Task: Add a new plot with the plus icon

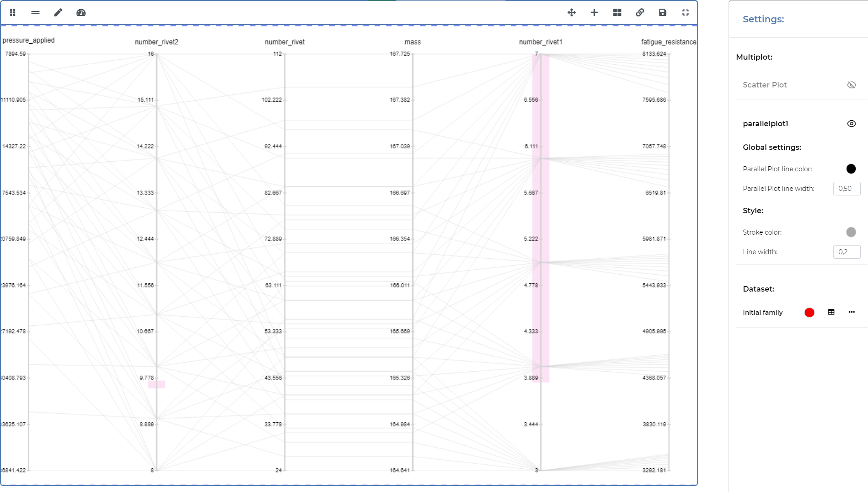Action: (594, 12)
